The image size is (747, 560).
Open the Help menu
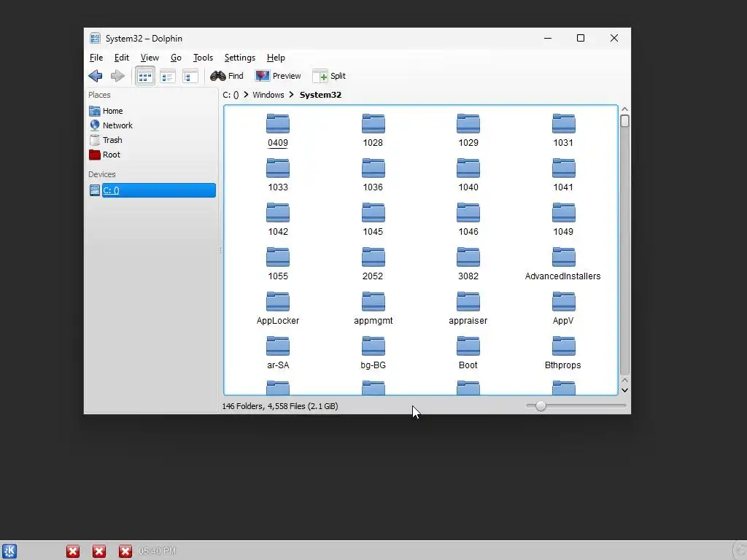click(276, 58)
